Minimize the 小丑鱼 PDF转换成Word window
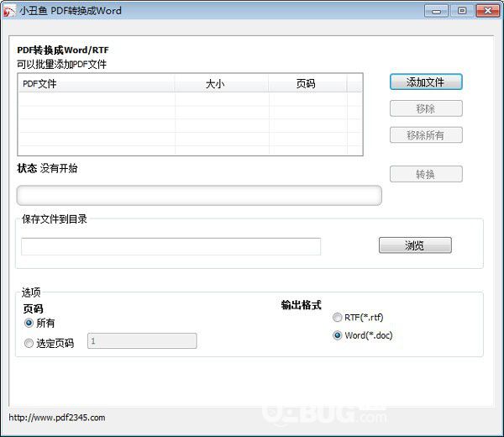Image resolution: width=504 pixels, height=437 pixels. (x=436, y=11)
